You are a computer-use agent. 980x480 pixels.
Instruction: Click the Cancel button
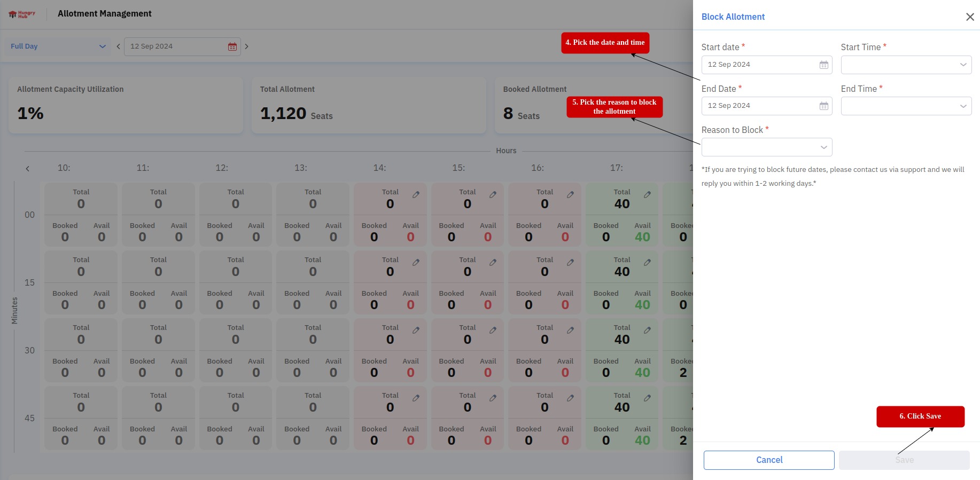point(768,460)
